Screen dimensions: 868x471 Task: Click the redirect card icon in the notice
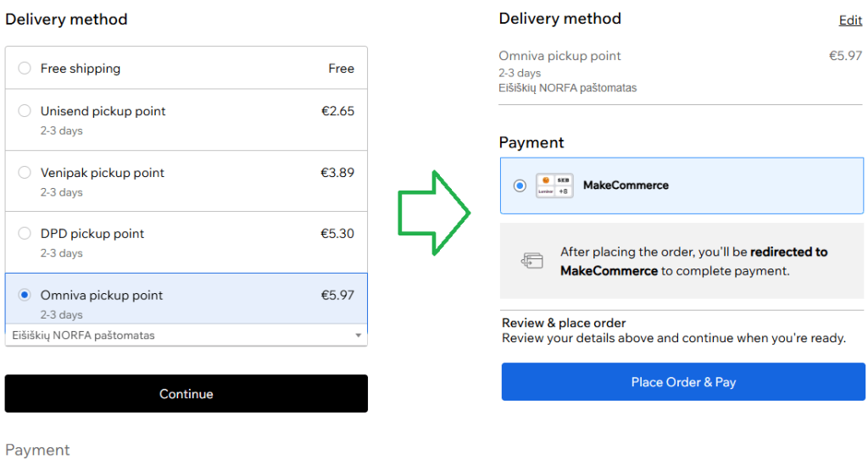[531, 261]
